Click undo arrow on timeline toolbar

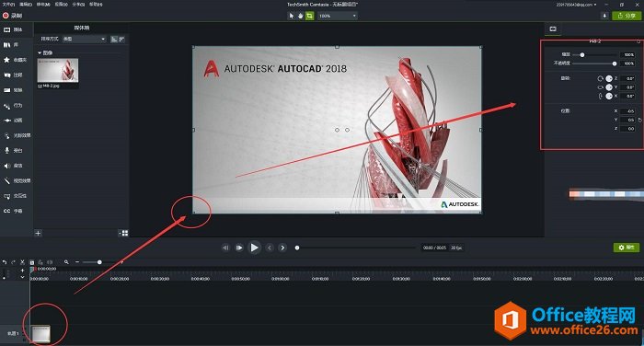tap(5, 261)
